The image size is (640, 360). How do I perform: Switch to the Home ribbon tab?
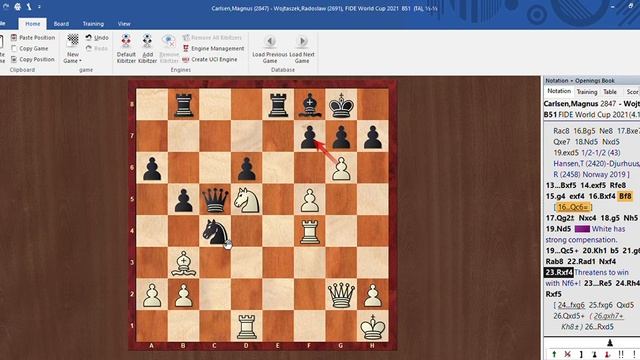coord(33,24)
